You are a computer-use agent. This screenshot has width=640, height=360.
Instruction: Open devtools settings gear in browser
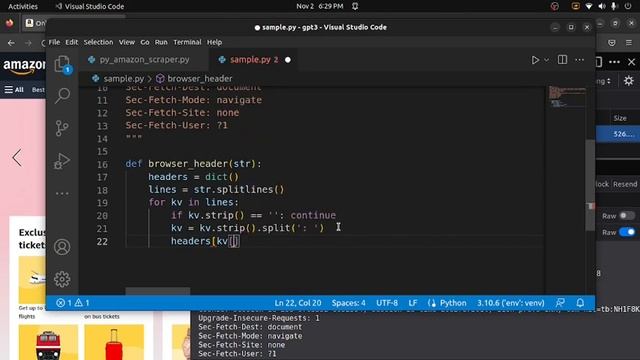point(629,81)
